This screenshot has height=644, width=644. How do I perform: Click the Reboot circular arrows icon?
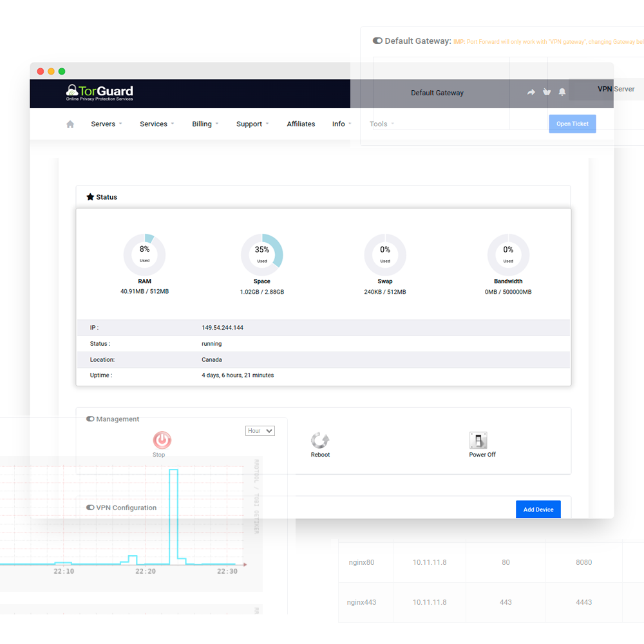(x=320, y=440)
